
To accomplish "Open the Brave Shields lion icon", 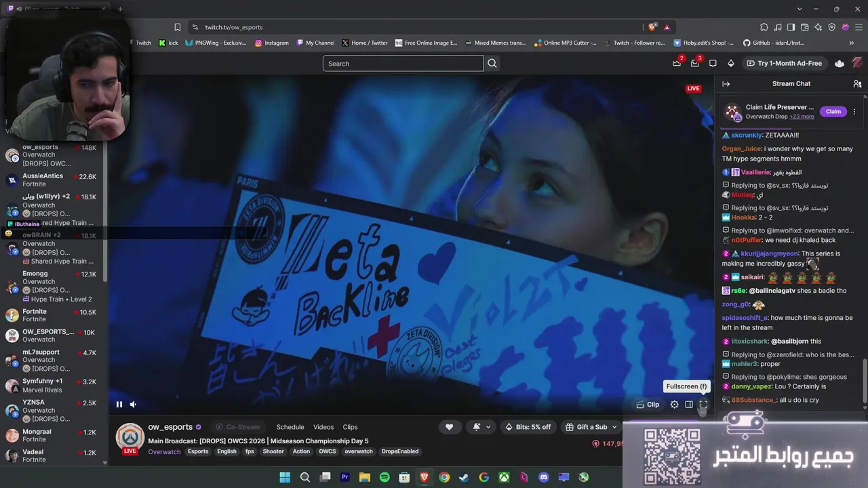I will 652,27.
